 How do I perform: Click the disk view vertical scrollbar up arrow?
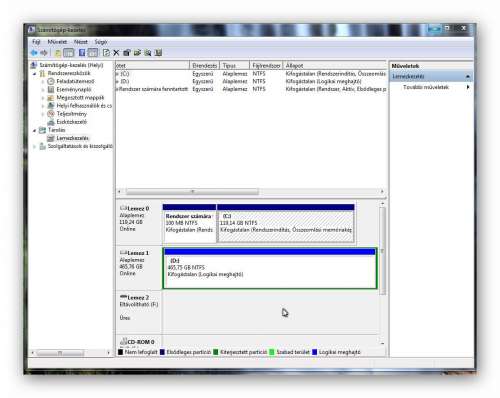coord(382,203)
